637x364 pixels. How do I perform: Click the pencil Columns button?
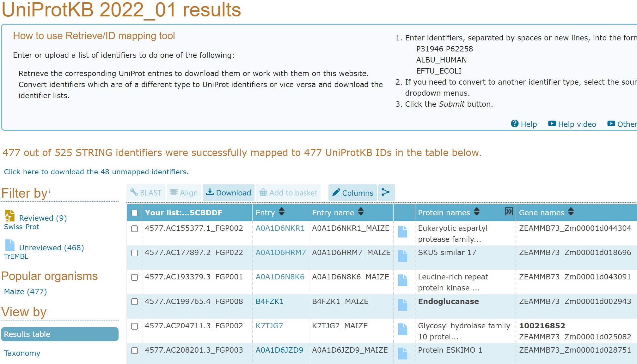click(352, 193)
